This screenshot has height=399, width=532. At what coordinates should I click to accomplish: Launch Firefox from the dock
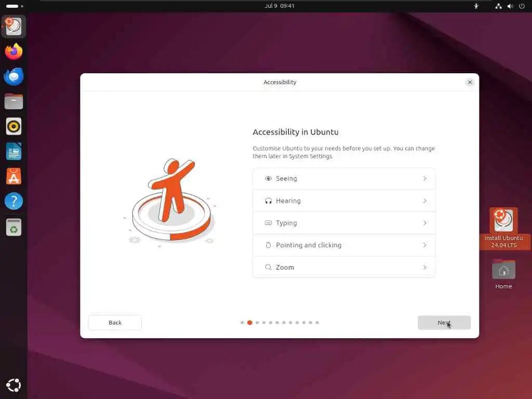pos(14,51)
